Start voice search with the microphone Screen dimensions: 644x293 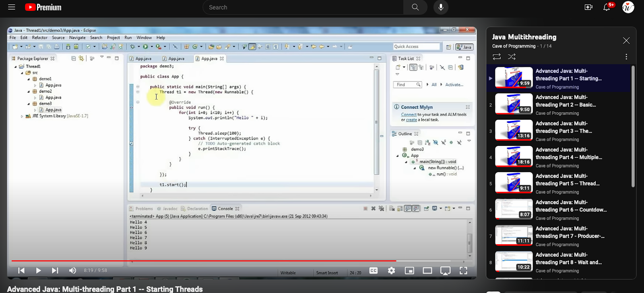click(441, 7)
